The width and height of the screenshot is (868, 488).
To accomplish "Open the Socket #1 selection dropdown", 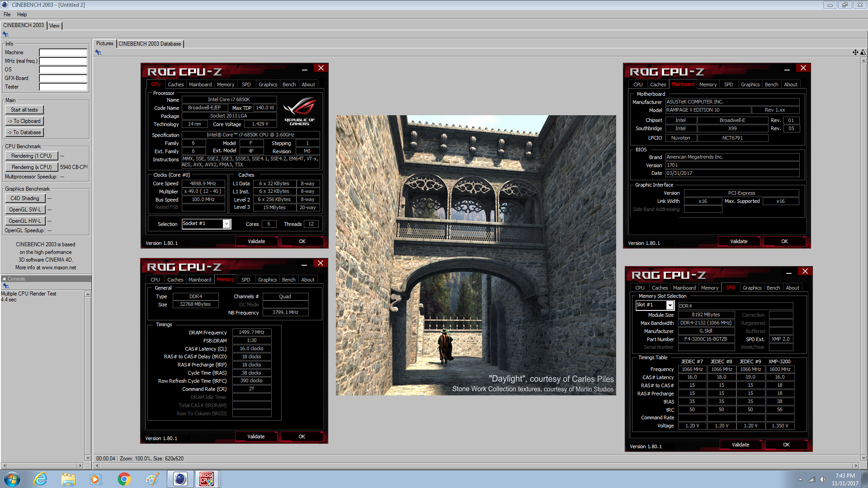I will point(226,224).
